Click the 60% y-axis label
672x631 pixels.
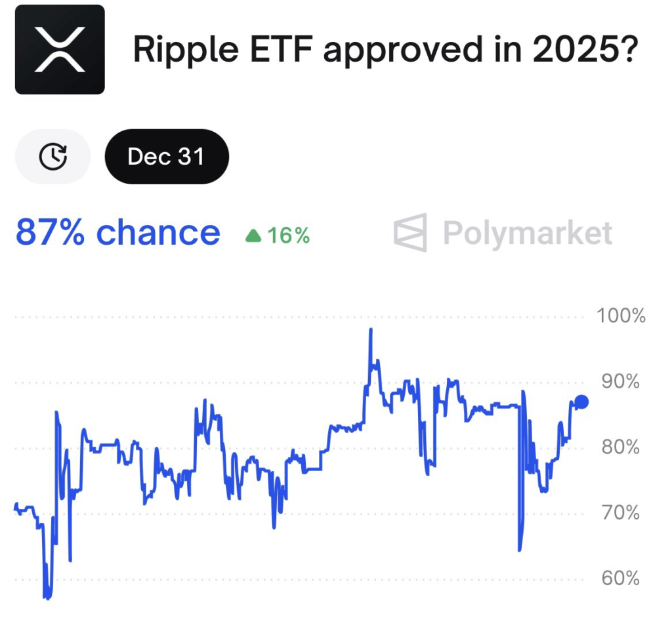(621, 579)
